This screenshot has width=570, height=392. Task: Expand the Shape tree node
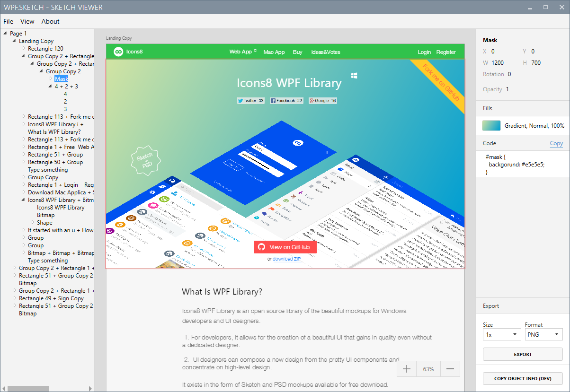coord(33,222)
